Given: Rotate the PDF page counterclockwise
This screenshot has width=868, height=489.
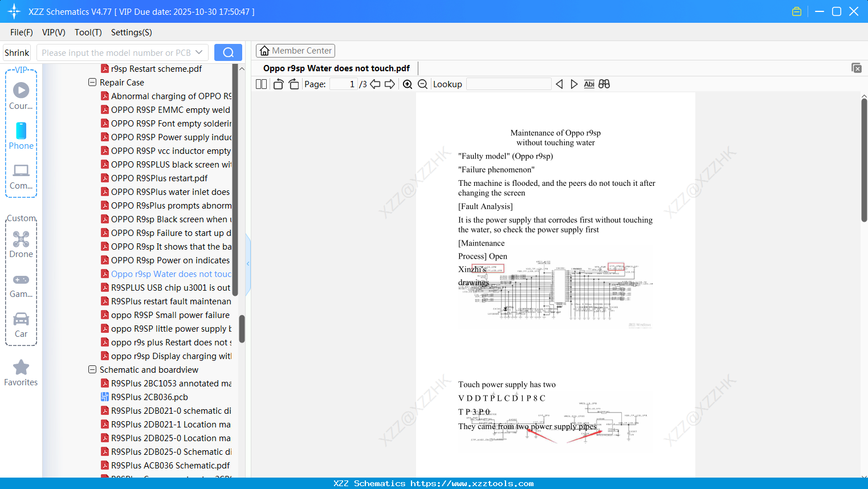Looking at the screenshot, I should 278,84.
